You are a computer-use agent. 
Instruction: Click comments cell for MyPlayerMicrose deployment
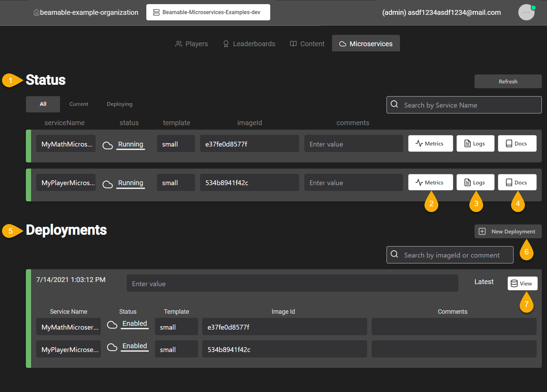click(x=454, y=349)
